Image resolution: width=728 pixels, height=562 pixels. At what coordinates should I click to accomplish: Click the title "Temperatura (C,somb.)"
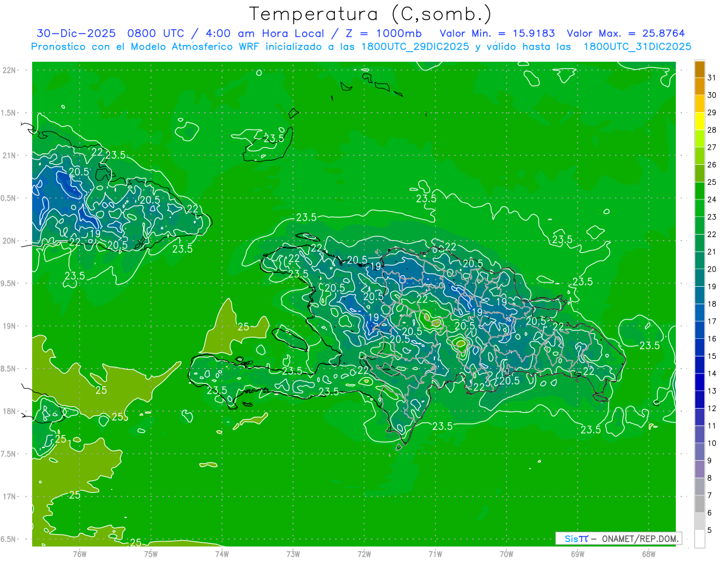click(x=370, y=14)
